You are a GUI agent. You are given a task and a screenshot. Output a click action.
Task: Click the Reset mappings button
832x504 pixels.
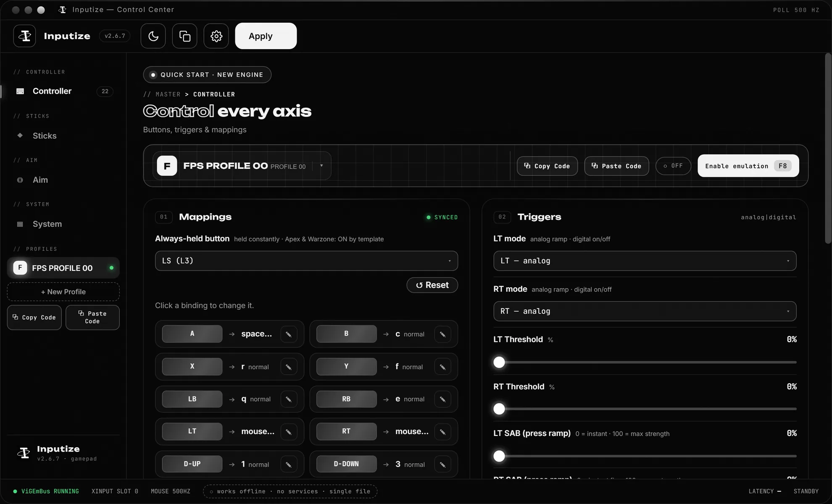(432, 285)
